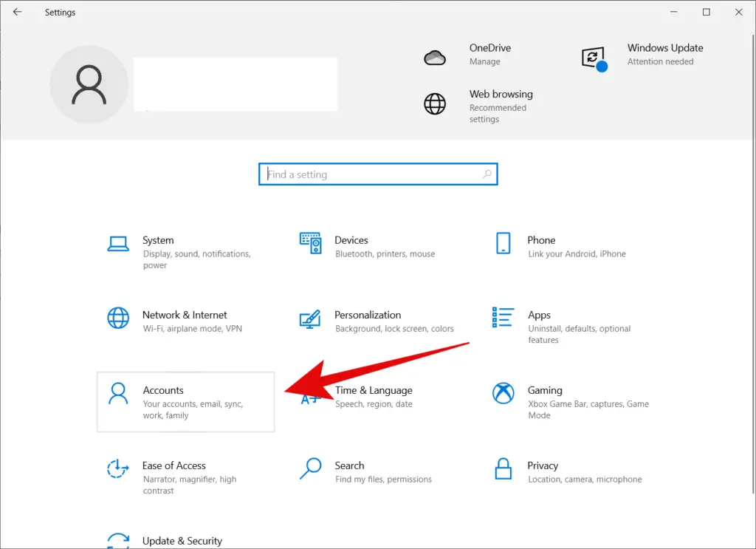
Task: Click 'Find my files, permissions' description
Action: point(383,480)
